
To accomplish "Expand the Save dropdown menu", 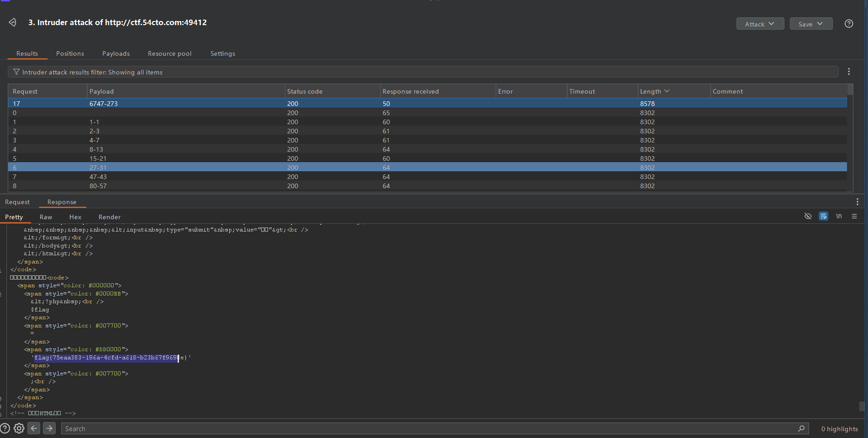I will [810, 24].
